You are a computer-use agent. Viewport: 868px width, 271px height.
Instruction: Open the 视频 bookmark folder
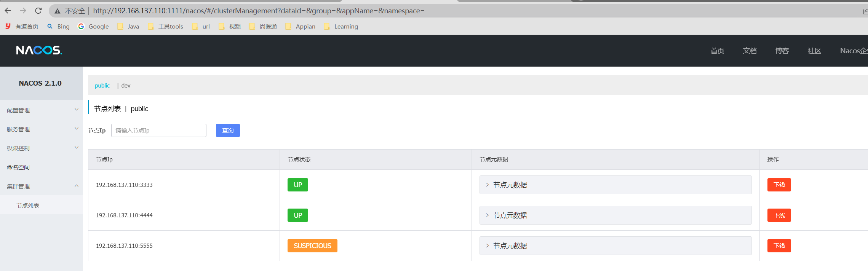coord(230,26)
